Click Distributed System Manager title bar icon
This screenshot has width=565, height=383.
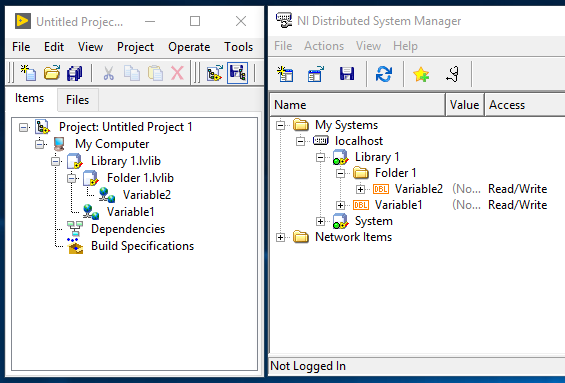click(284, 20)
